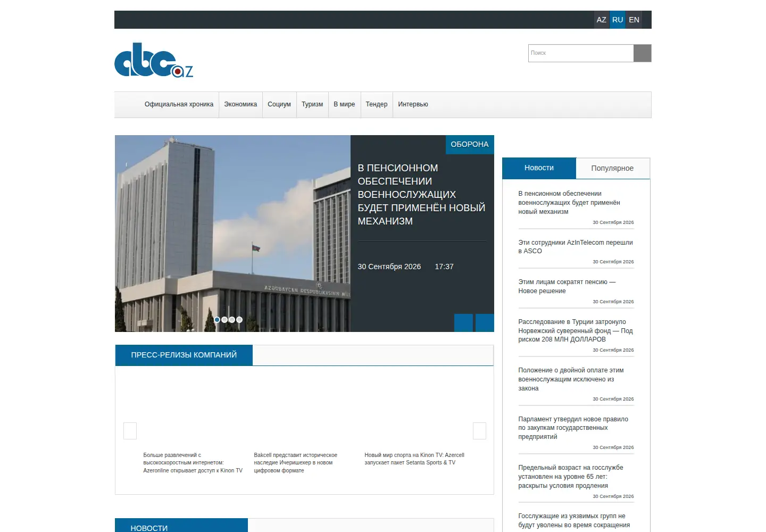Switch site language to RU

pos(618,20)
